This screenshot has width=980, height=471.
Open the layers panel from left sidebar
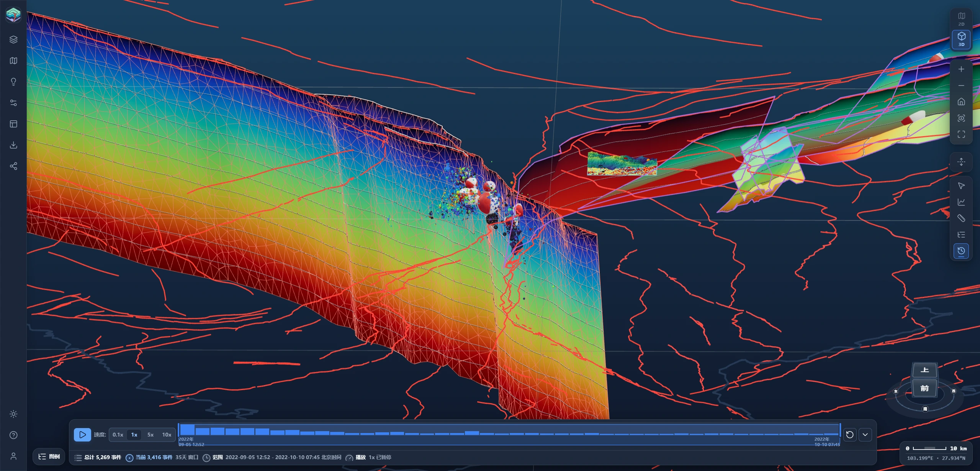[13, 39]
